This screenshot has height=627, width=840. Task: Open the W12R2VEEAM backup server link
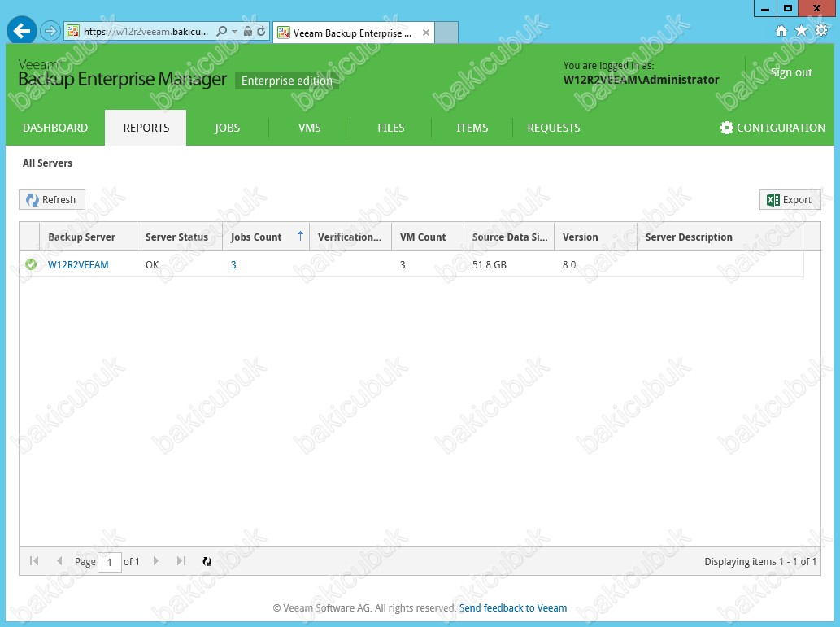78,265
